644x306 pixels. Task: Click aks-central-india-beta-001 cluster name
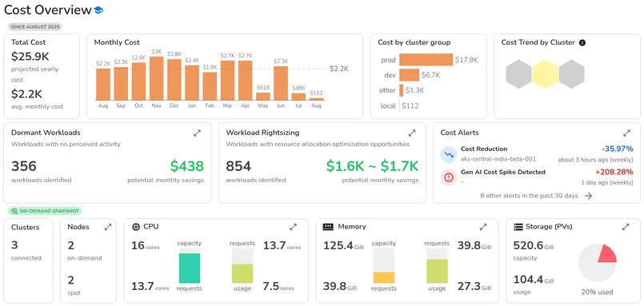[498, 159]
